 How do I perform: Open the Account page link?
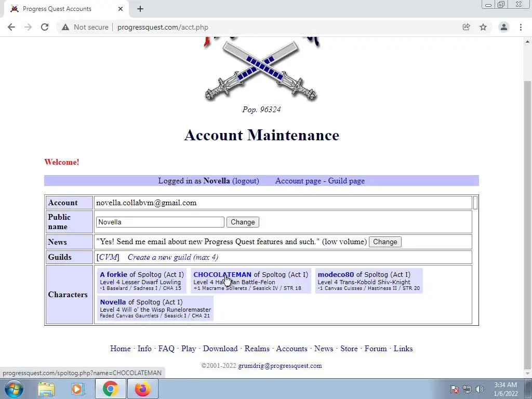coord(298,181)
